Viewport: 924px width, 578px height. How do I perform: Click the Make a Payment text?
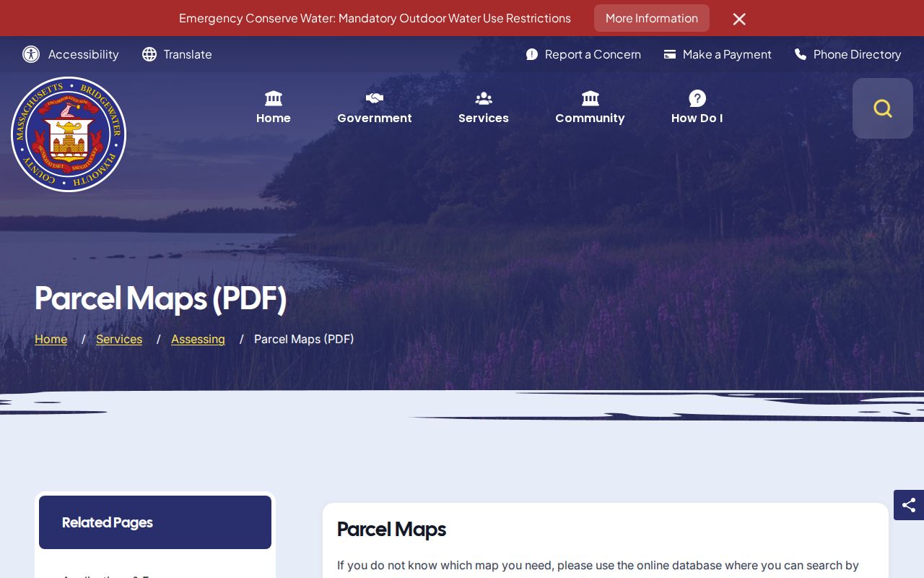pos(727,54)
